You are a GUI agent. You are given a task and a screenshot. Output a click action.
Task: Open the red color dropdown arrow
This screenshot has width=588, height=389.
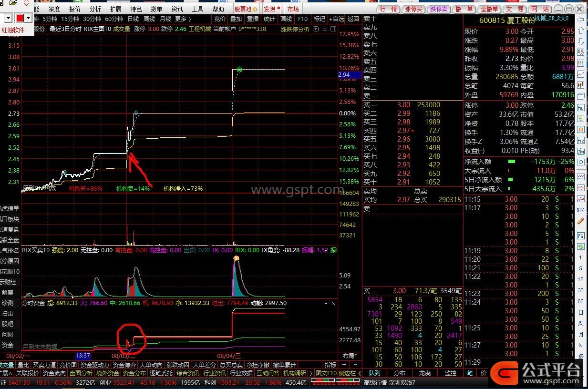[29, 18]
